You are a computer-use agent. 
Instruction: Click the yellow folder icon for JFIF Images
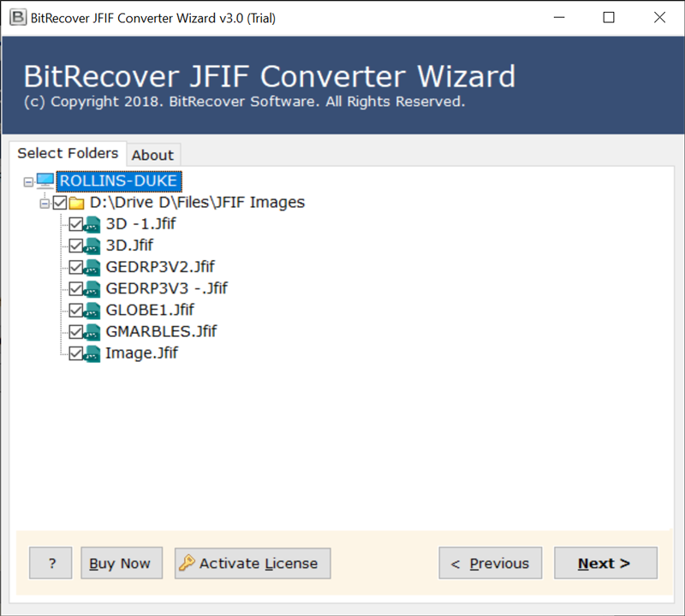pos(76,203)
